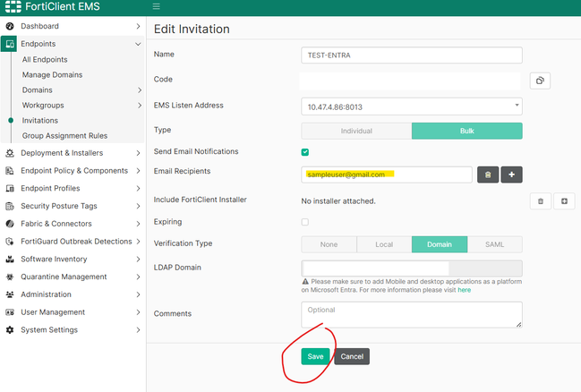581x392 pixels.
Task: Expand the Domains submenu chevron
Action: [140, 90]
